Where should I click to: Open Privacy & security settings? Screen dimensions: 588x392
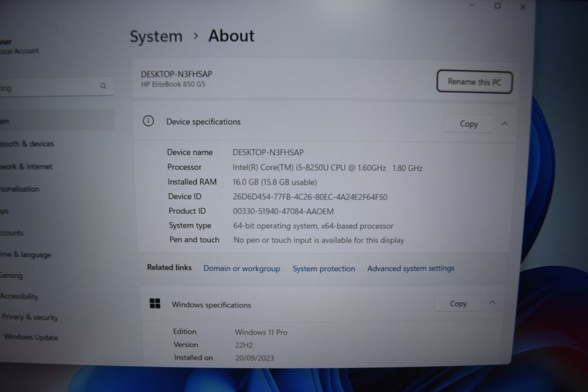(29, 317)
